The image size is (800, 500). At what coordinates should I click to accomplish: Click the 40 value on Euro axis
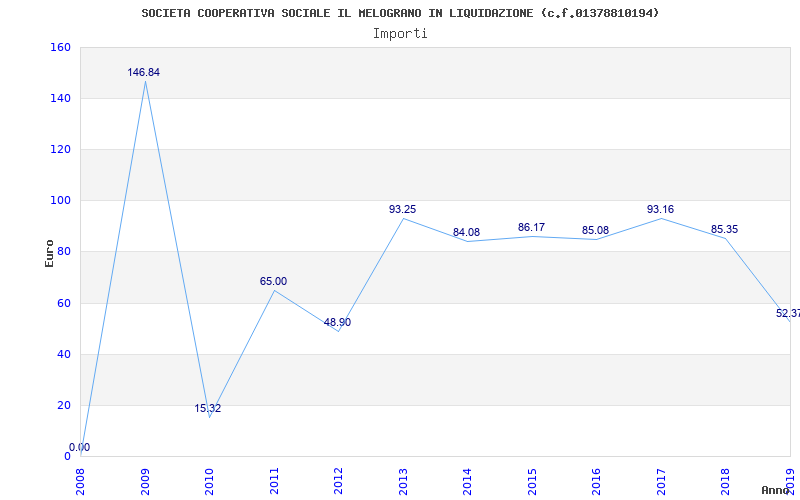tap(64, 354)
